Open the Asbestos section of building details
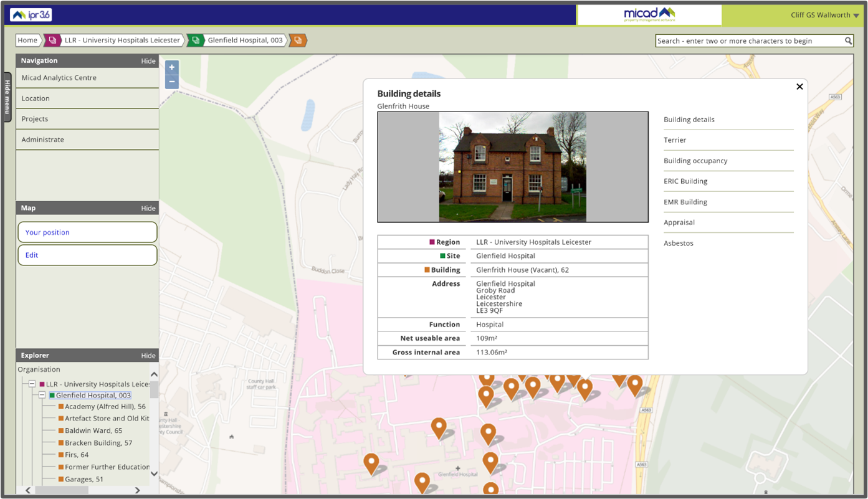 coord(679,244)
